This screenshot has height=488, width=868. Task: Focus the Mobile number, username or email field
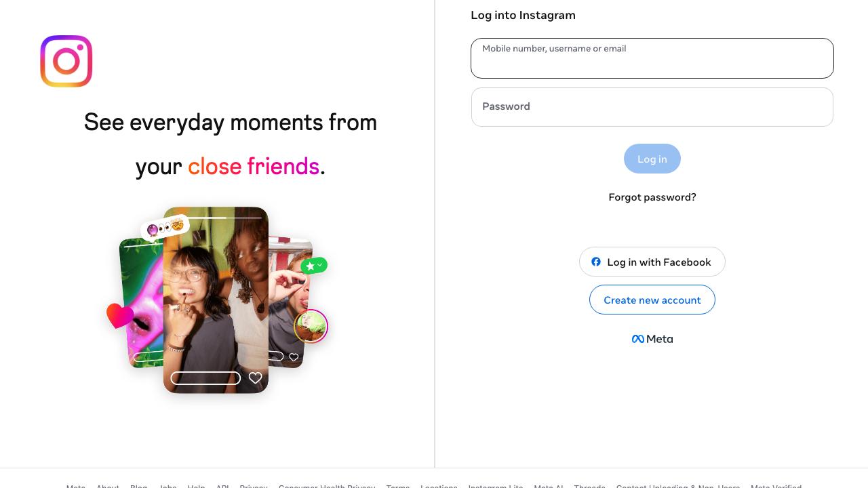652,58
